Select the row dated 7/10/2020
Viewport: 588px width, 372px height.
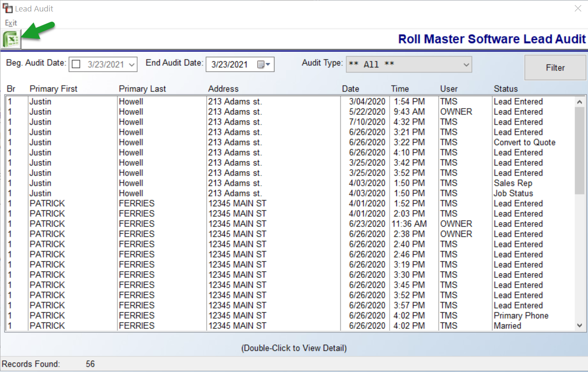point(290,122)
